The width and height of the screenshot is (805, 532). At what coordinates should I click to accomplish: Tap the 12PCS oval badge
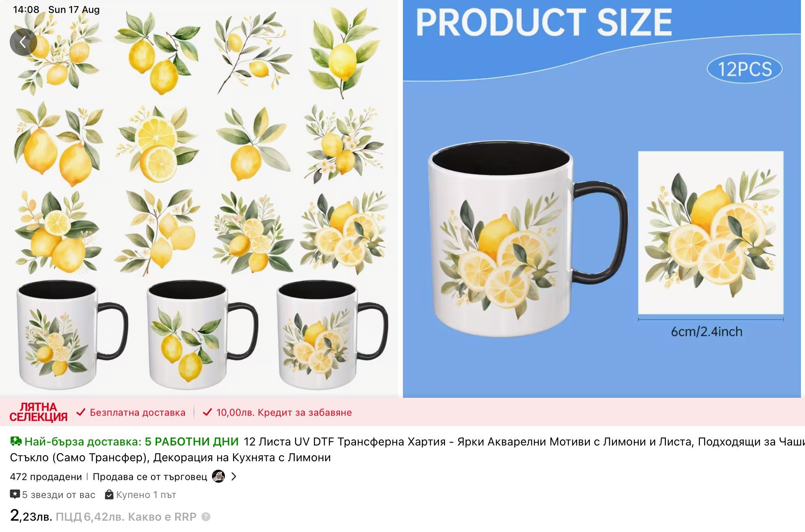(744, 69)
